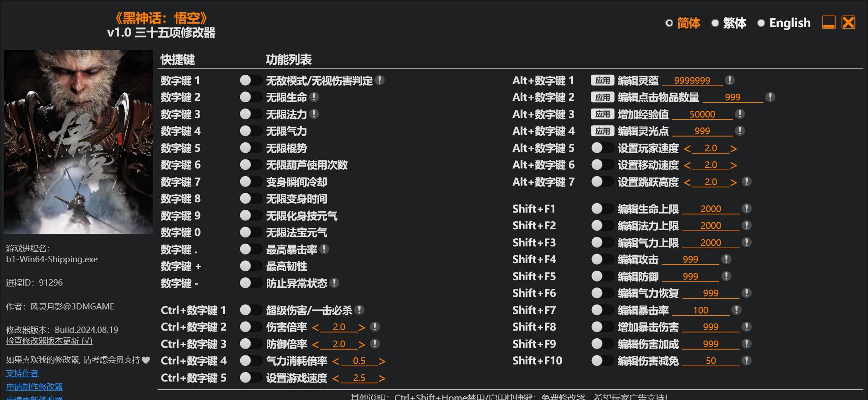The width and height of the screenshot is (868, 400).
Task: Decrease 设置跳跃高度 with left arrow
Action: (687, 182)
